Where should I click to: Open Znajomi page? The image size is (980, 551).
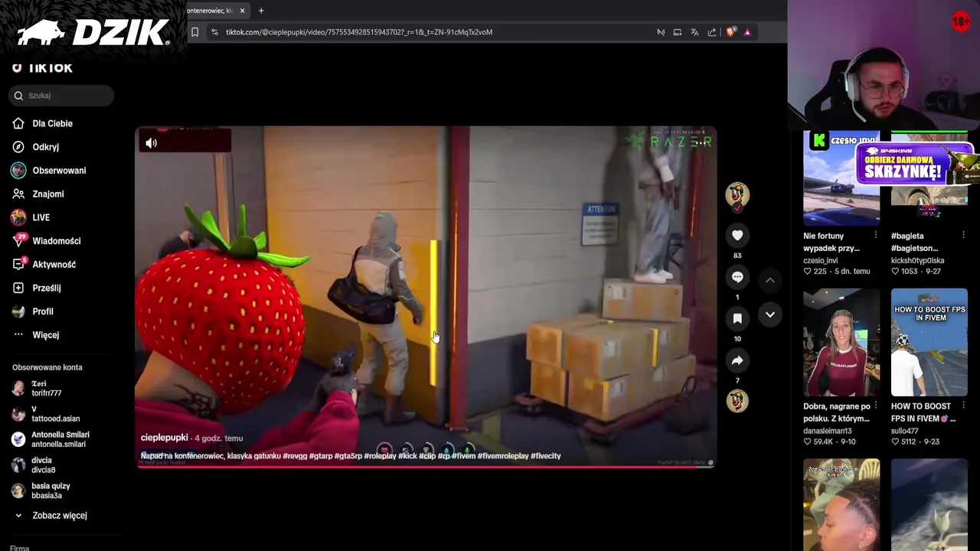point(47,194)
